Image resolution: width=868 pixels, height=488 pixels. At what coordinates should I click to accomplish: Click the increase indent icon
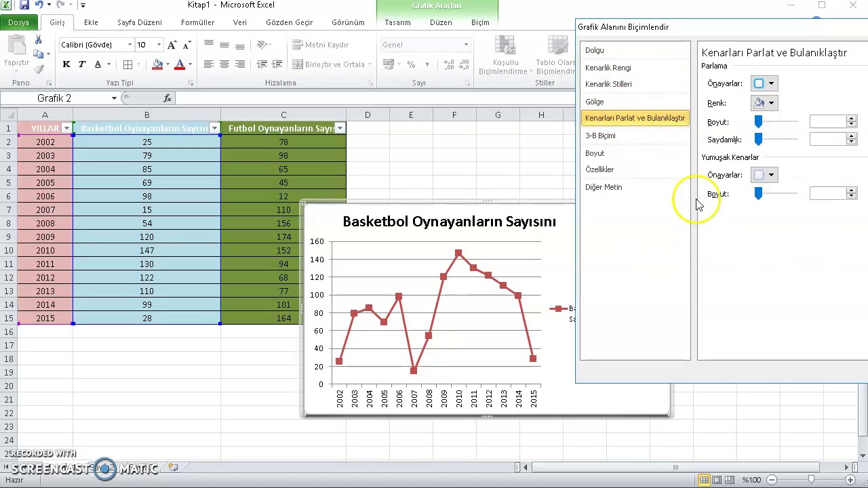(x=277, y=64)
